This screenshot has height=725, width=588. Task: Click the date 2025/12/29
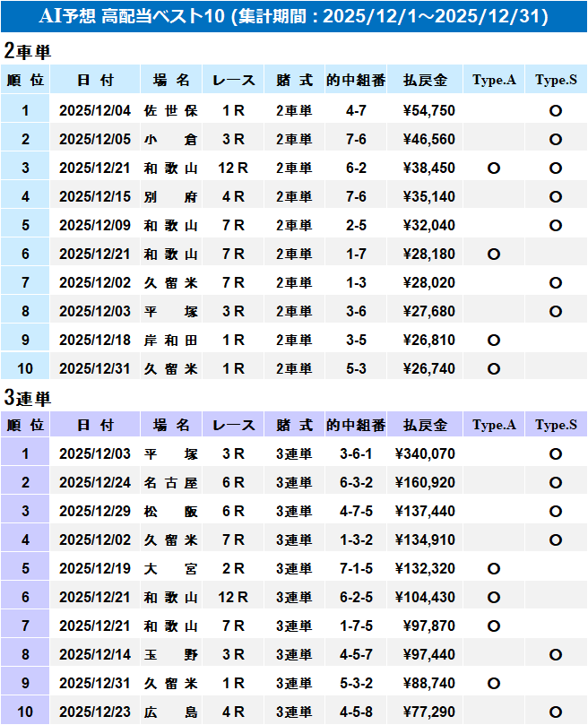point(95,511)
